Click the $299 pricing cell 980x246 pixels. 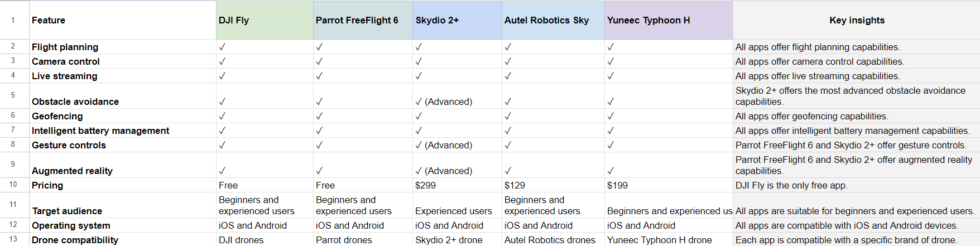457,185
